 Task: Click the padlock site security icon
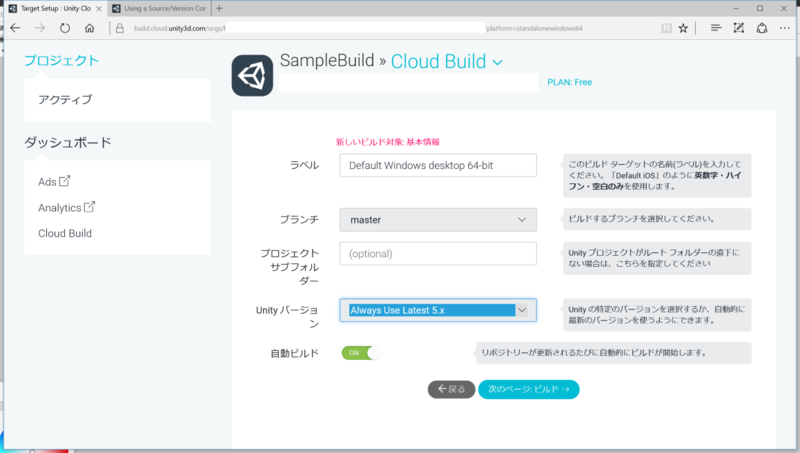120,28
